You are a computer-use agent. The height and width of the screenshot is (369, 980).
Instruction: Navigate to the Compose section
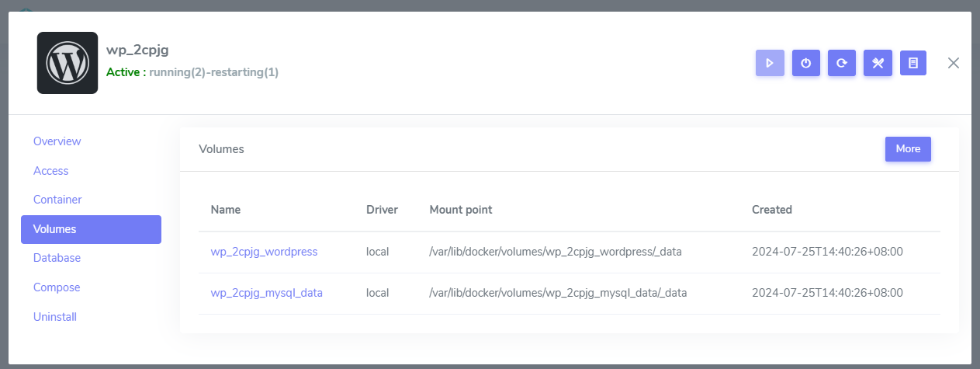point(57,287)
